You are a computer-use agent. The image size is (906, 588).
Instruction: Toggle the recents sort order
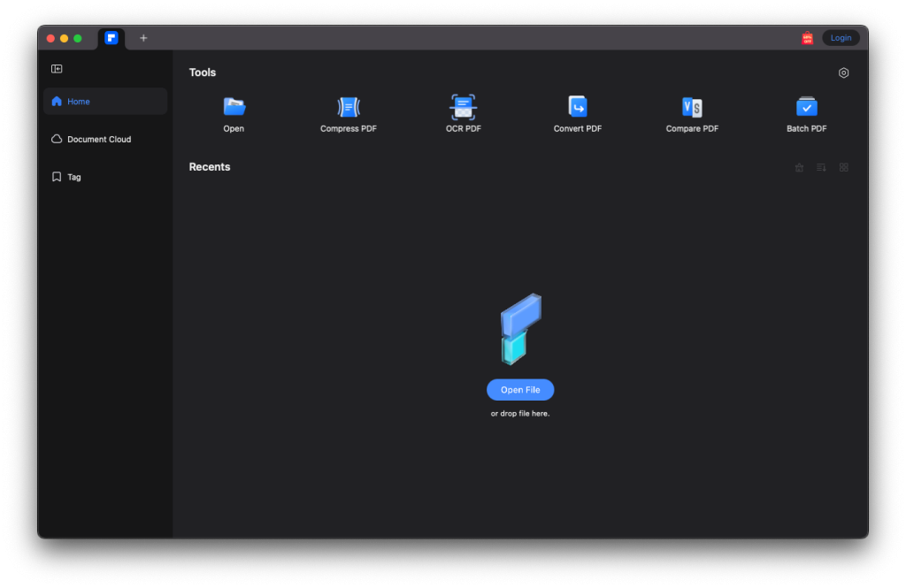click(x=821, y=167)
